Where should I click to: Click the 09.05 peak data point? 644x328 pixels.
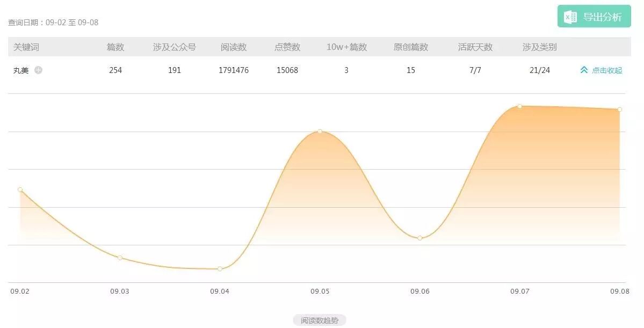(x=320, y=131)
